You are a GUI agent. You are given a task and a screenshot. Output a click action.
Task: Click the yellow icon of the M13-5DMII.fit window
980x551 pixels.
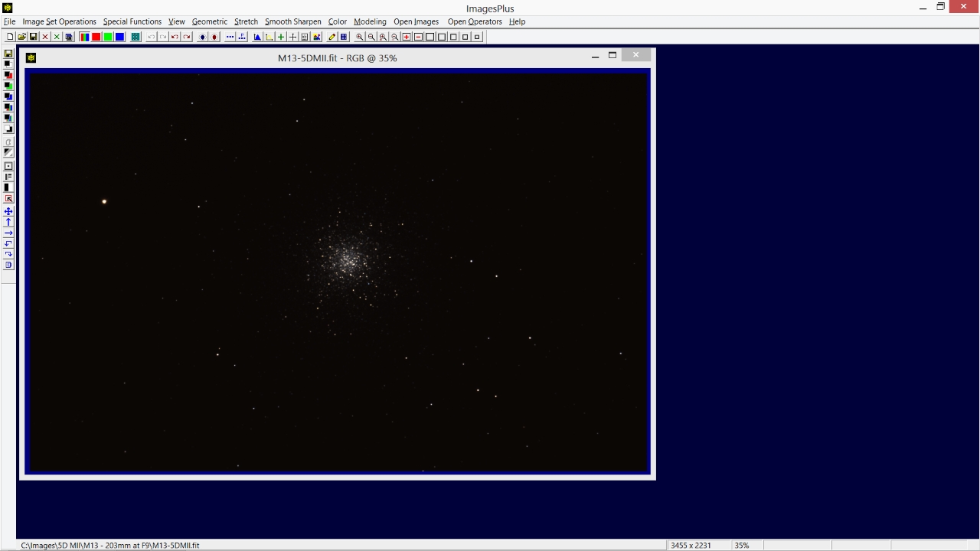click(x=31, y=57)
